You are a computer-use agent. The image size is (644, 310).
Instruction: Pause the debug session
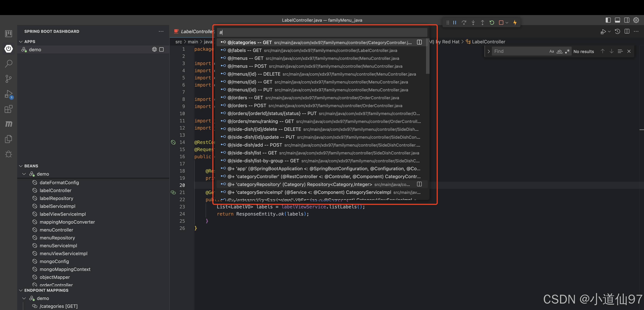click(454, 23)
